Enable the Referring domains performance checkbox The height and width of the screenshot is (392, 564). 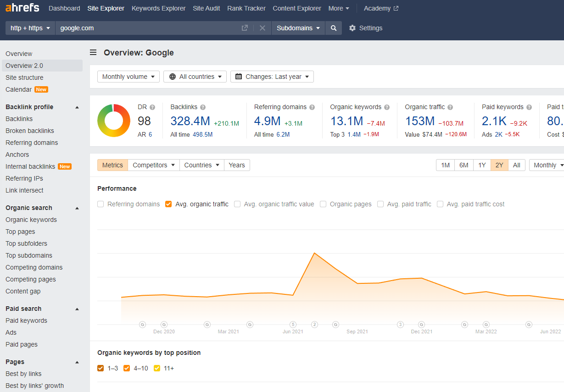coord(101,204)
